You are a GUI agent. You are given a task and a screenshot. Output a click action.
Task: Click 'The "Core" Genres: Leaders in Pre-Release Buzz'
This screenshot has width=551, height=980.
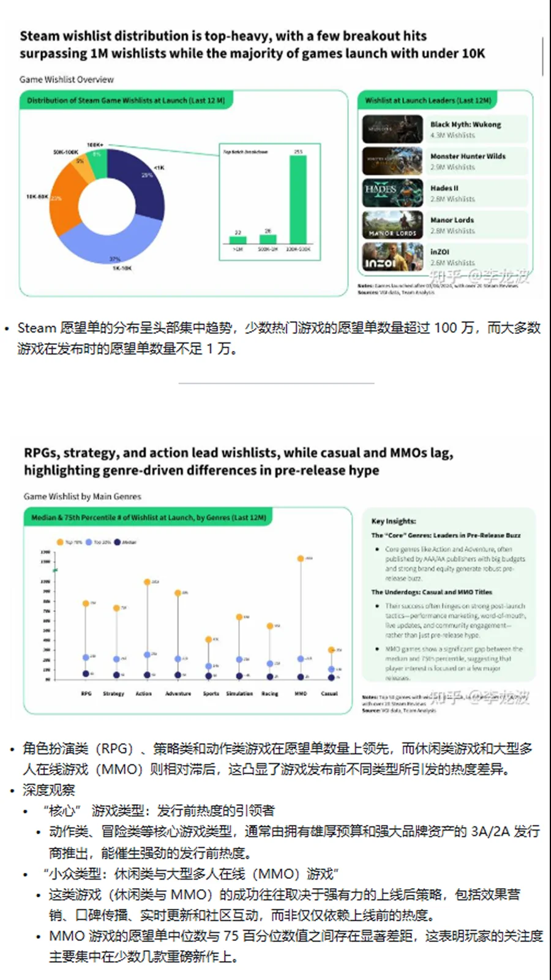click(x=446, y=535)
